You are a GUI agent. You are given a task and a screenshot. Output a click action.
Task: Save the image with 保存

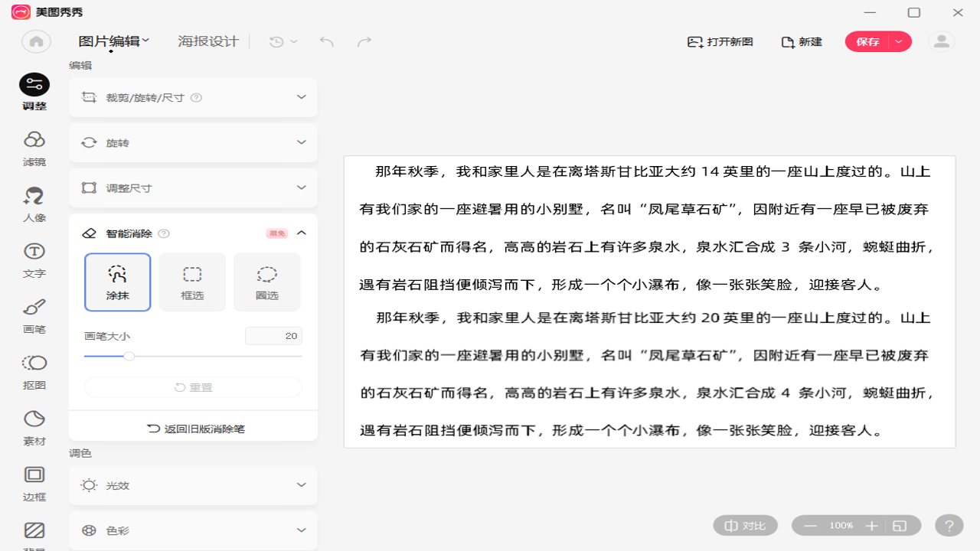point(867,41)
